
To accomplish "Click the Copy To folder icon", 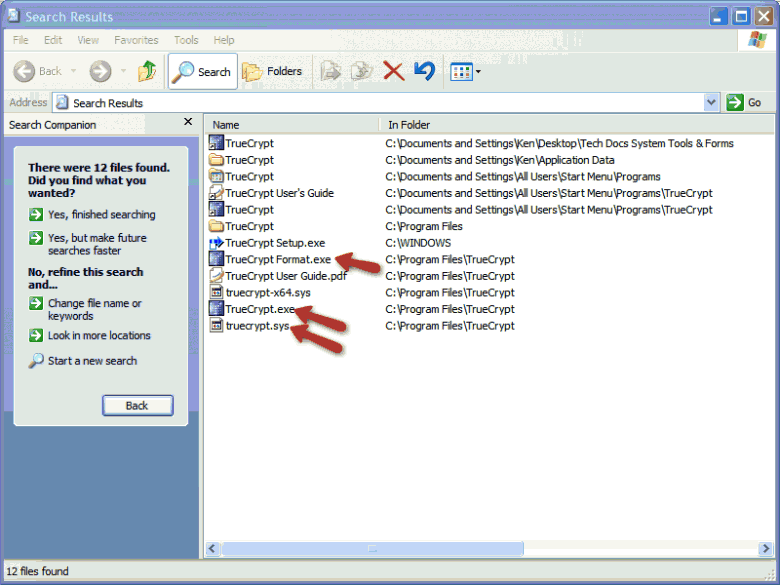I will tap(362, 72).
